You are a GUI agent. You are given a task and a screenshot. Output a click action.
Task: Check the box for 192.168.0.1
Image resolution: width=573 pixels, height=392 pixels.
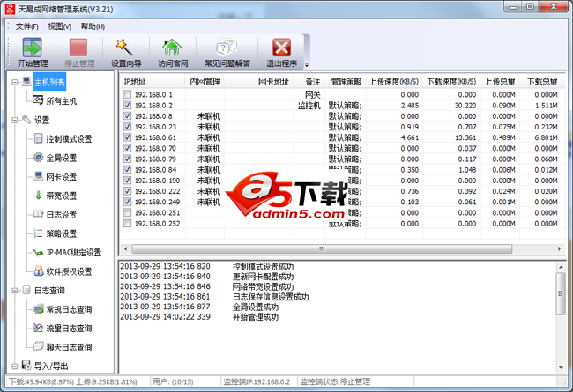[x=127, y=94]
